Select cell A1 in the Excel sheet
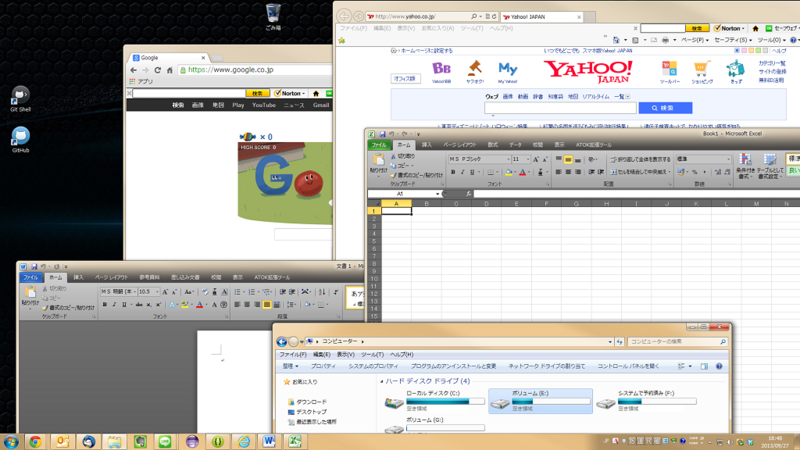 point(396,211)
